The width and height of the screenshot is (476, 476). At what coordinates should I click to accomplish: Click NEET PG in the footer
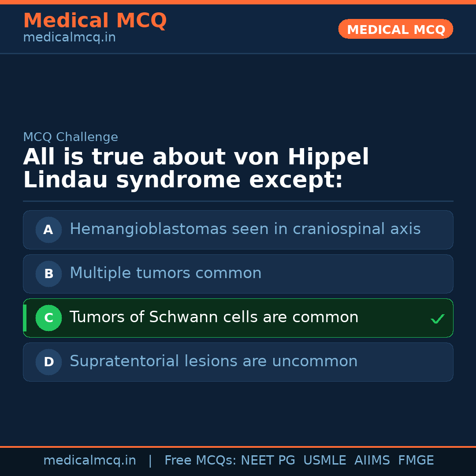coord(268,461)
